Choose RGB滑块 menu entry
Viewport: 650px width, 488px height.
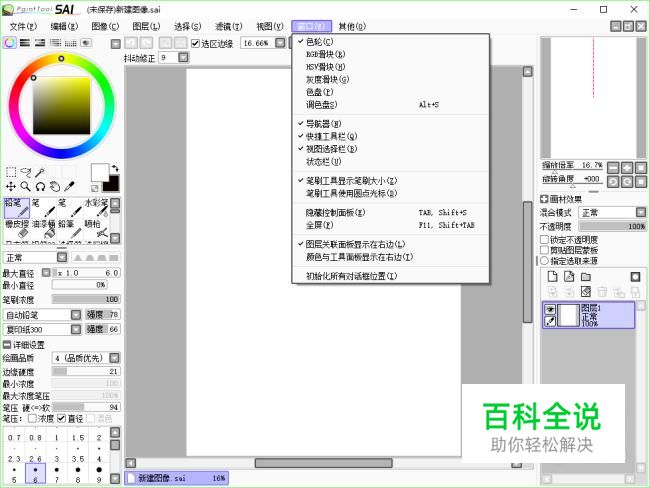(325, 54)
